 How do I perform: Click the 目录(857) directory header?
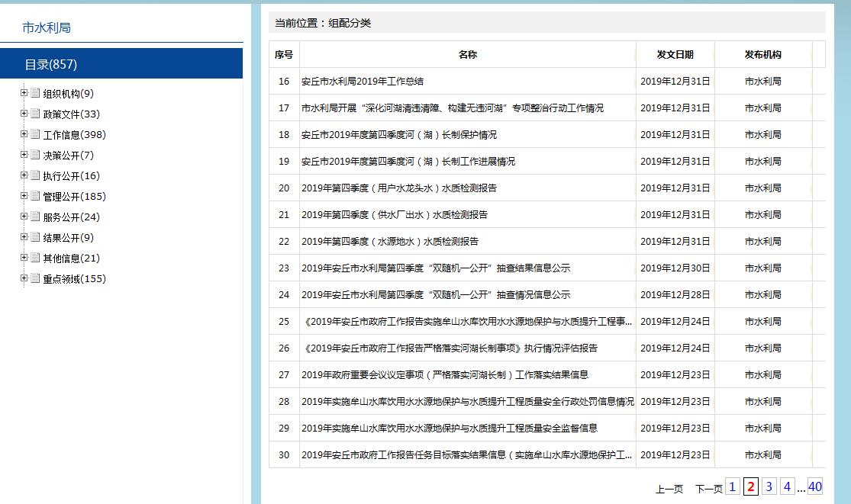(x=121, y=63)
